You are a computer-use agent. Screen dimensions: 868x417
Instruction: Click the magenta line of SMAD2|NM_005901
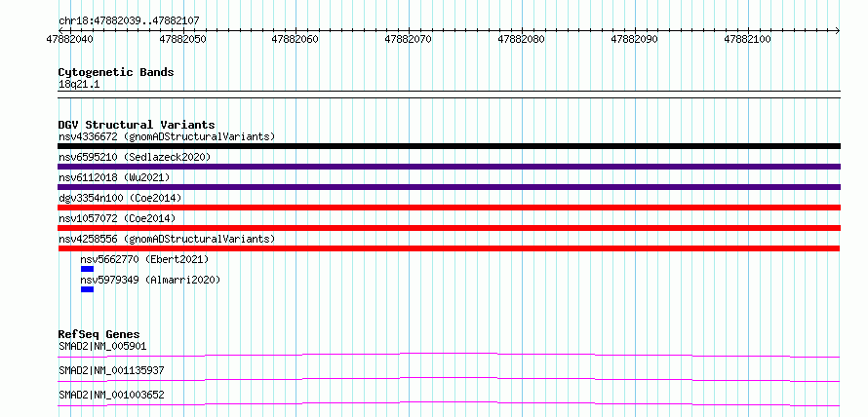[x=449, y=355]
